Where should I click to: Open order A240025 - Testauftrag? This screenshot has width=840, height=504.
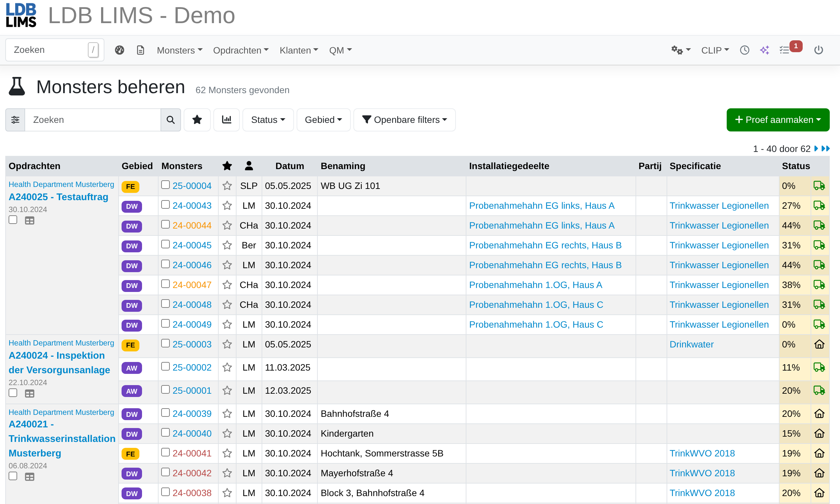[x=58, y=197]
